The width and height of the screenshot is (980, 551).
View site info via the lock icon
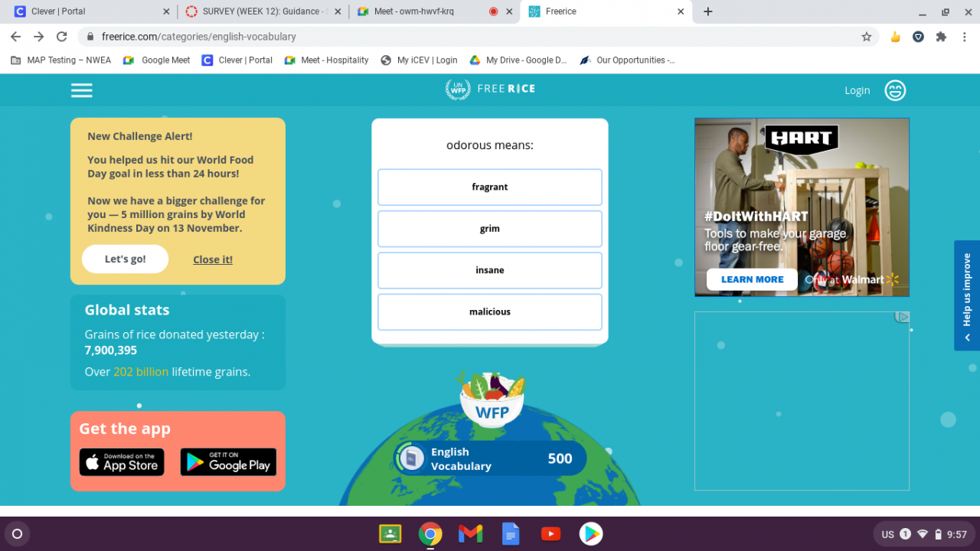point(90,37)
